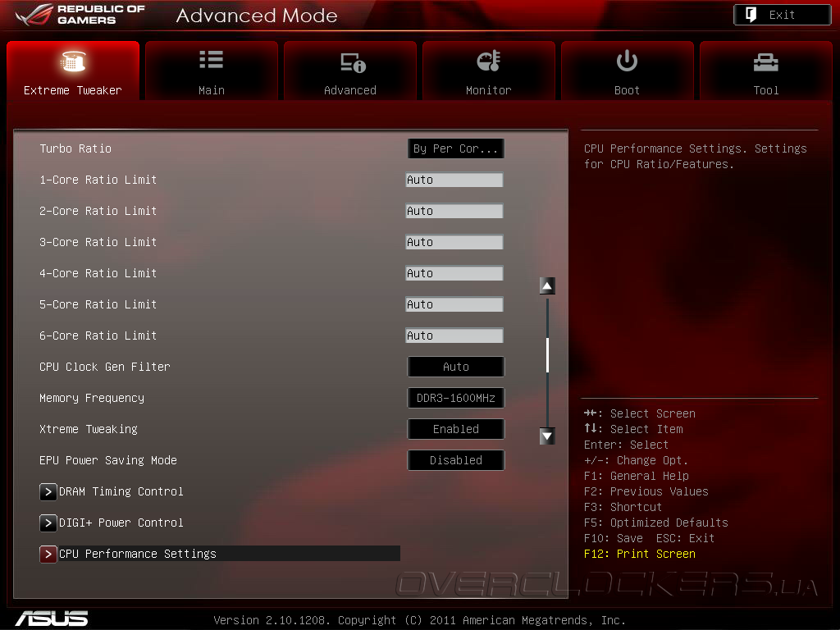Open the Memory Frequency DDR3-1600MHz dropdown
The height and width of the screenshot is (630, 840).
pos(456,398)
